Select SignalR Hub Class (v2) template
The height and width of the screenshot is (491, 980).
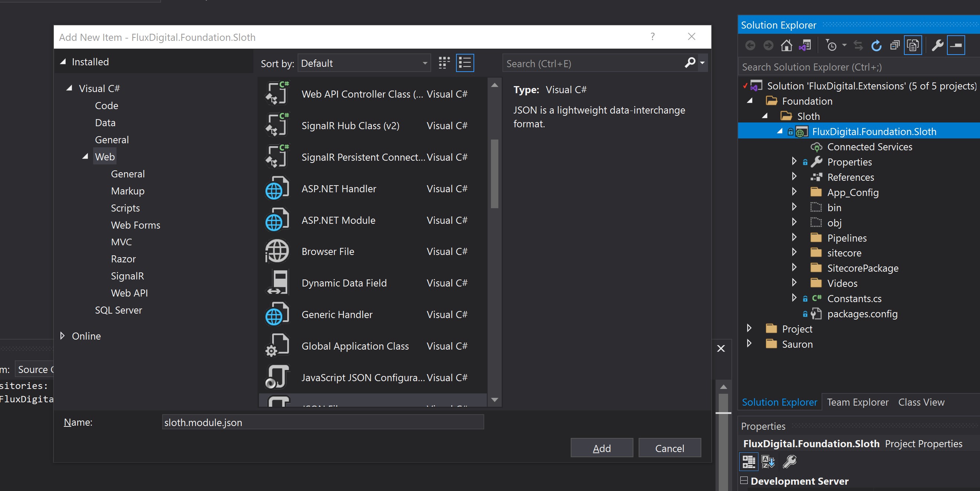pyautogui.click(x=373, y=125)
